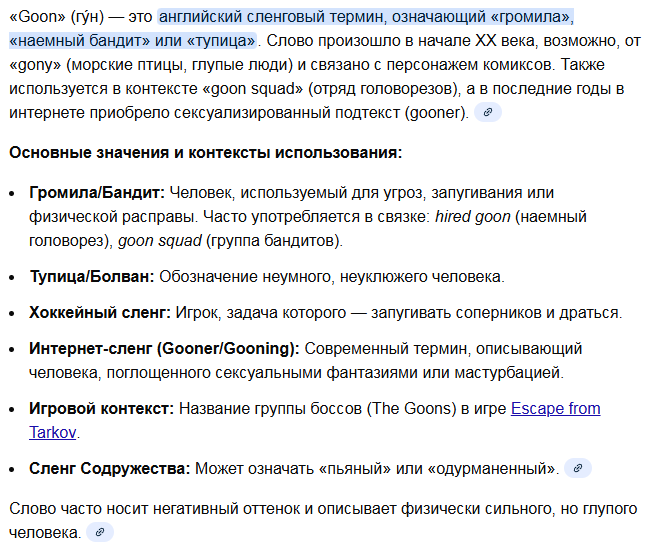Click the italic phrase "hired goon"

pyautogui.click(x=475, y=216)
